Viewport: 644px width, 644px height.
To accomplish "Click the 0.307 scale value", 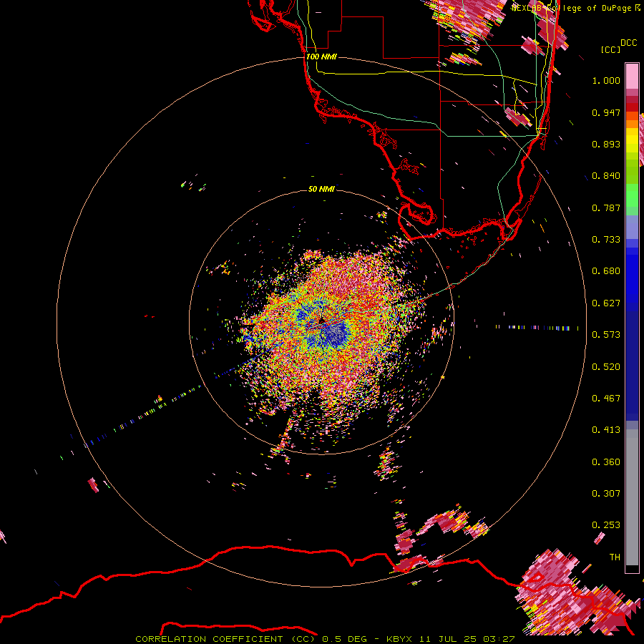I will coord(606,494).
